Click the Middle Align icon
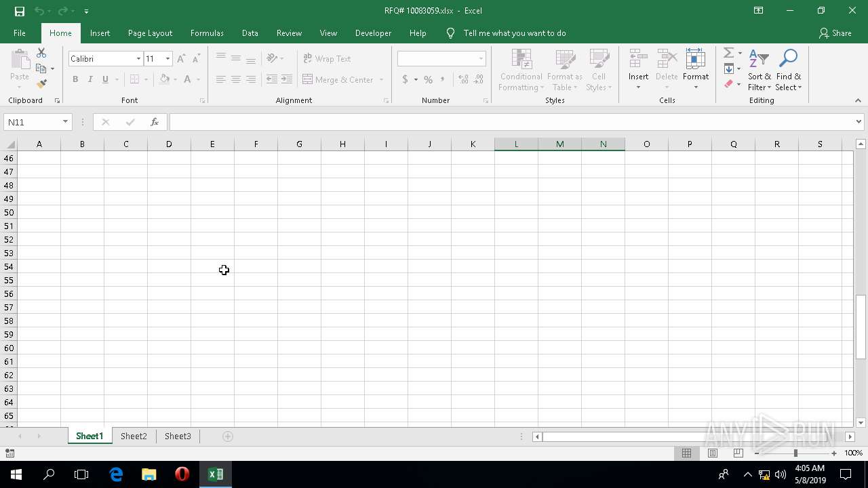The height and width of the screenshot is (488, 868). [236, 58]
